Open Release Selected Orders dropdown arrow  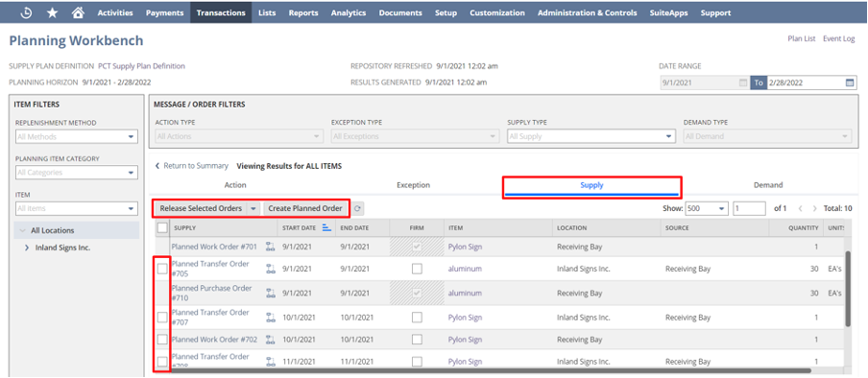(253, 208)
